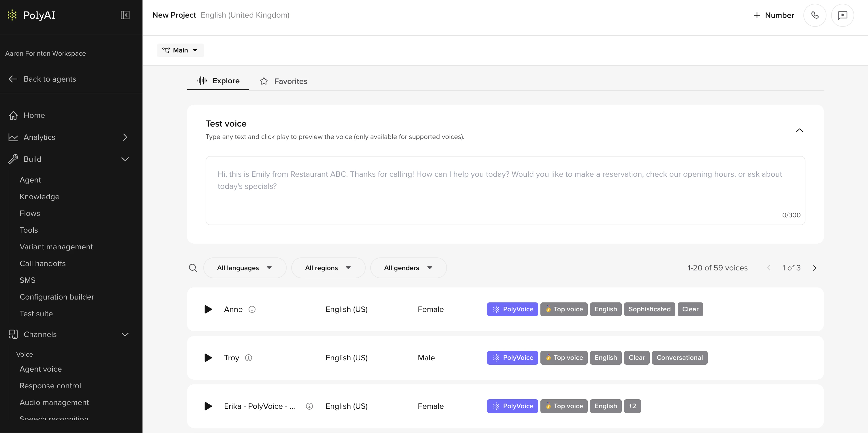Click the feedback message icon top right

843,15
